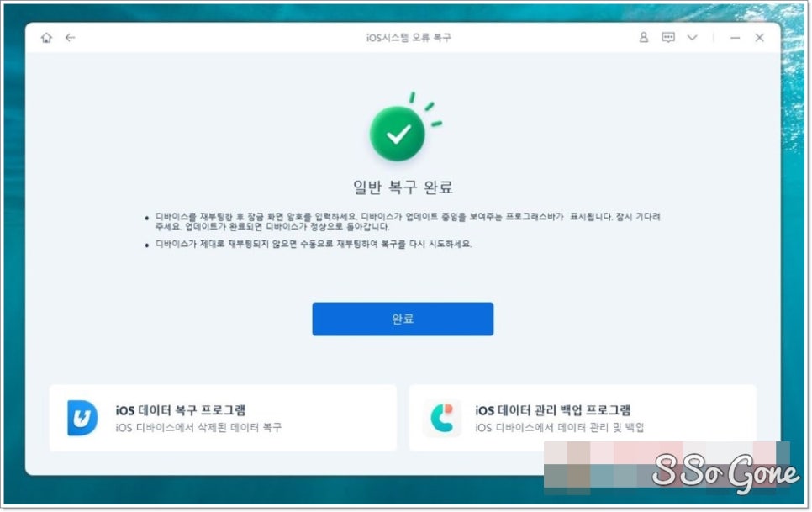
Task: Click the teal iCareFone app icon
Action: 442,418
